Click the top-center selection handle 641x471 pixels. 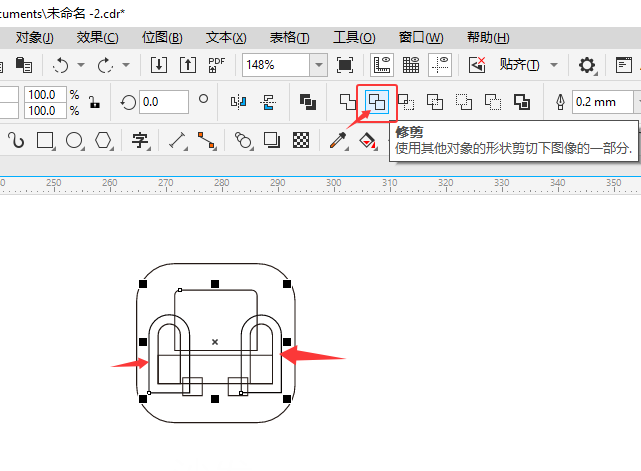coord(215,284)
